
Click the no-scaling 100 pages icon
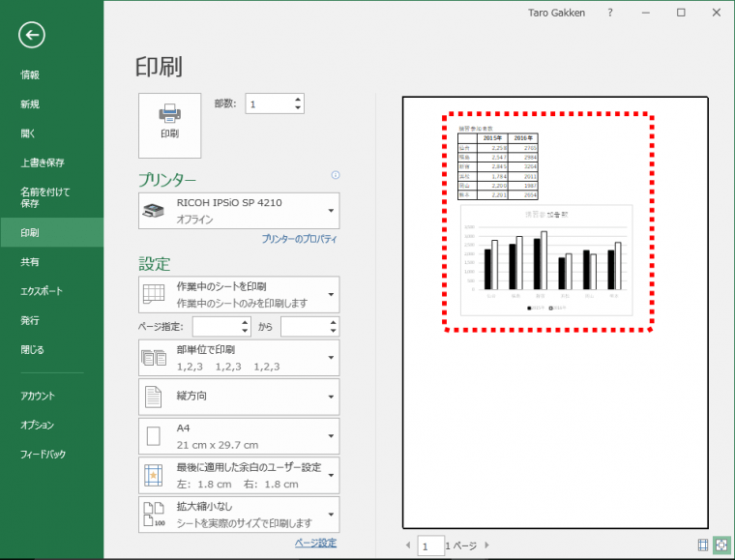point(154,515)
